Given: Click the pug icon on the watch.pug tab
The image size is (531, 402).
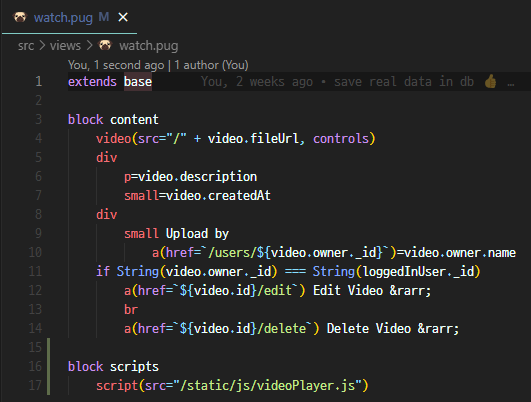Looking at the screenshot, I should (20, 17).
